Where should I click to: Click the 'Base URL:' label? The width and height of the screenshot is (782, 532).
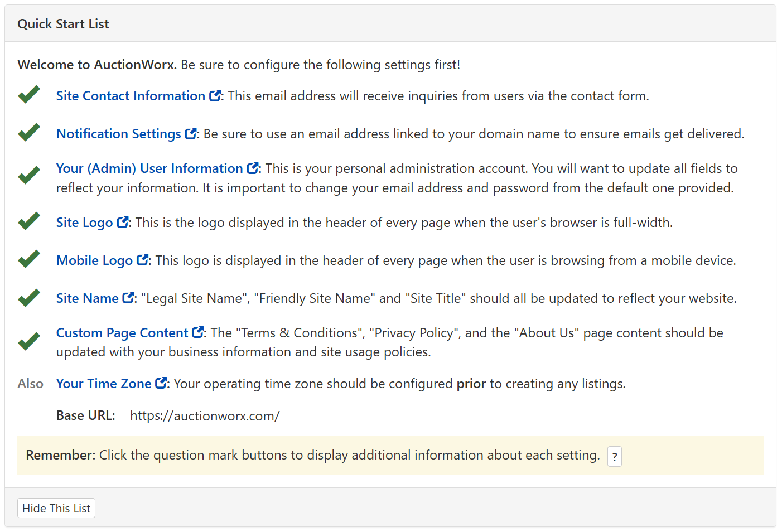(86, 415)
